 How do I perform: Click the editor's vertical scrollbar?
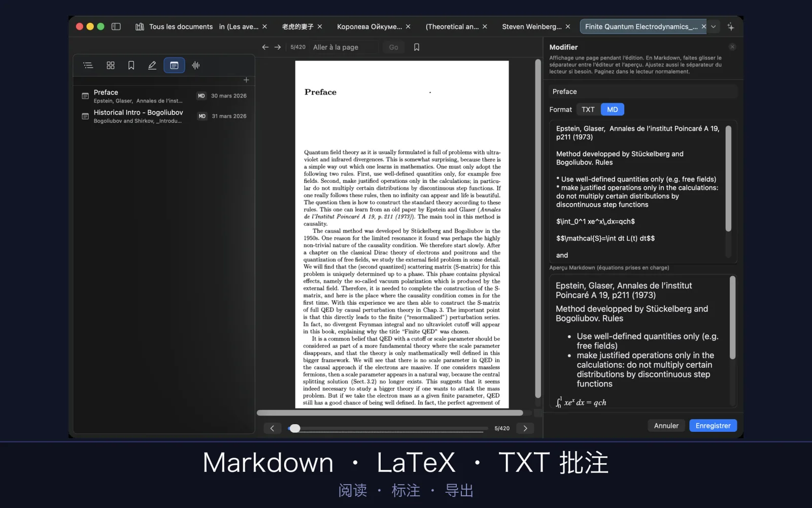728,179
